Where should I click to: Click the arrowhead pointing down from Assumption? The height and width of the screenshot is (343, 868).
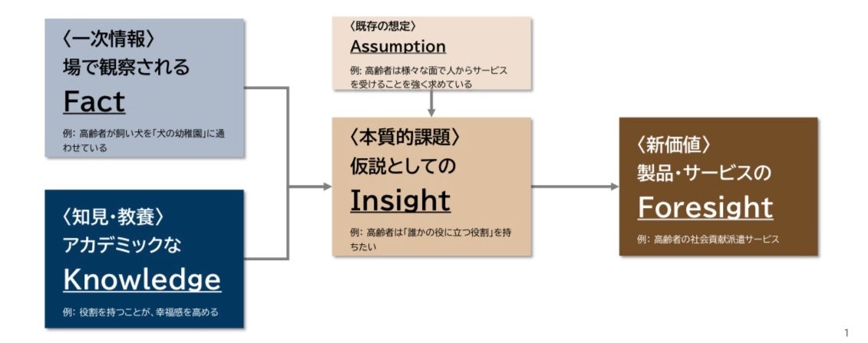[431, 113]
